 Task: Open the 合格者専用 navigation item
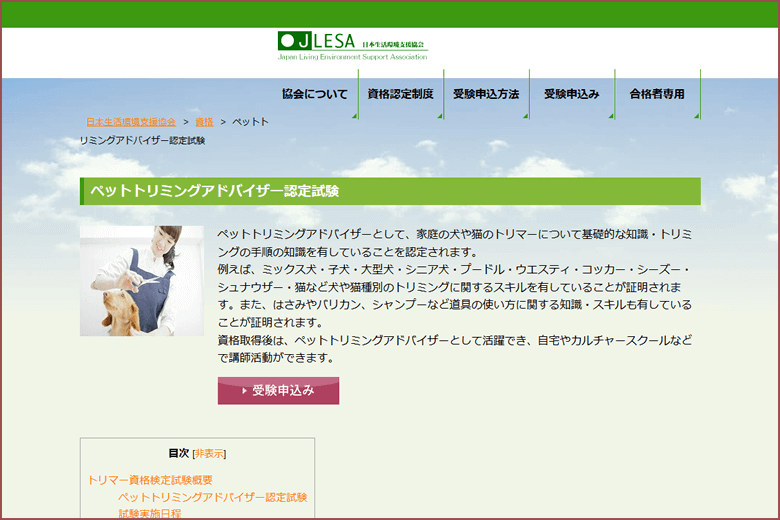(657, 94)
